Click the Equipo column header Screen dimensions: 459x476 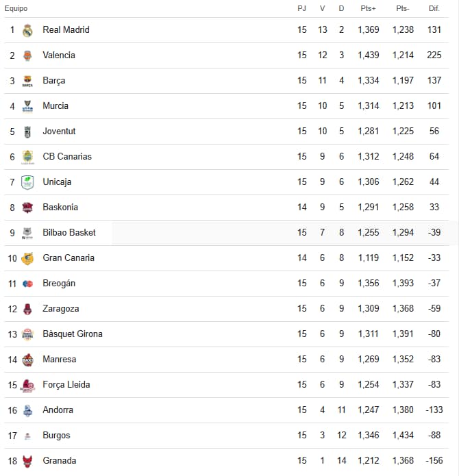(x=16, y=8)
